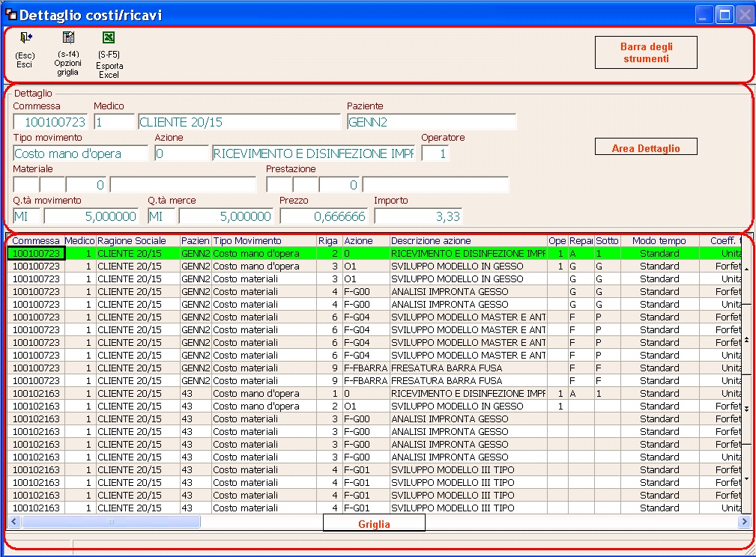Image resolution: width=756 pixels, height=557 pixels.
Task: Click RICEVIMENTO E DISINFEZIONE cell in 100102163 row
Action: pos(468,393)
